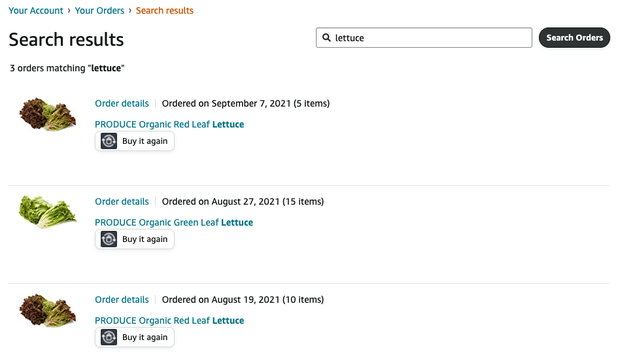This screenshot has height=361, width=620.
Task: Buy it again for the 5 items order
Action: (134, 141)
